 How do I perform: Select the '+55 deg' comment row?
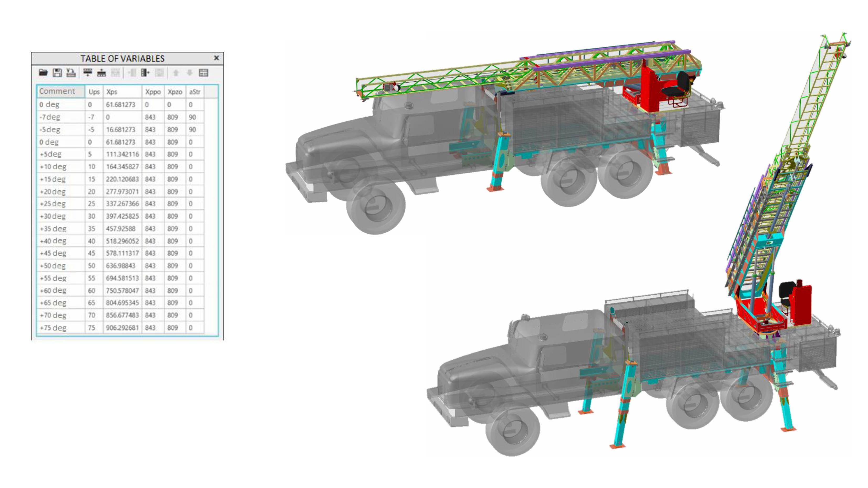(x=61, y=278)
